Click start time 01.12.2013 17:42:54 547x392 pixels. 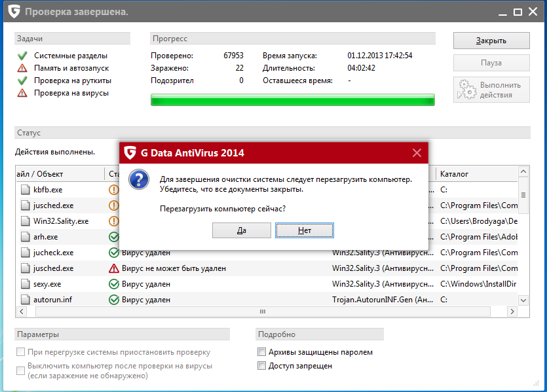click(379, 56)
